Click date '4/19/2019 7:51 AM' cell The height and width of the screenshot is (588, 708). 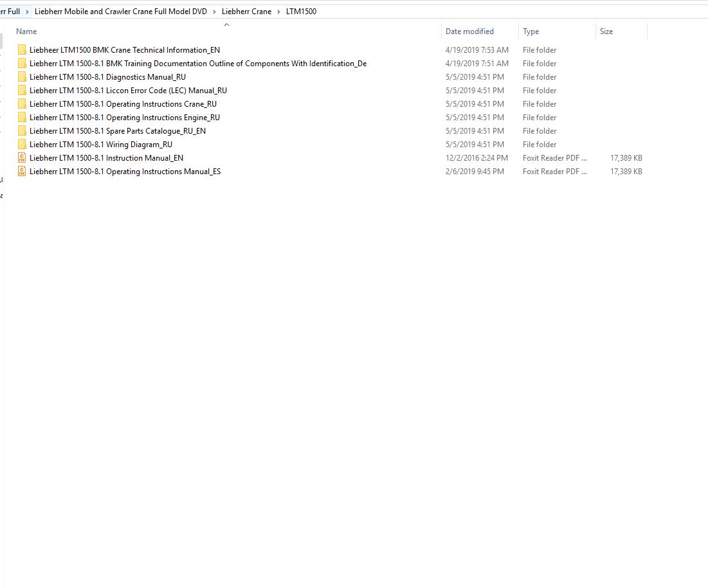477,64
